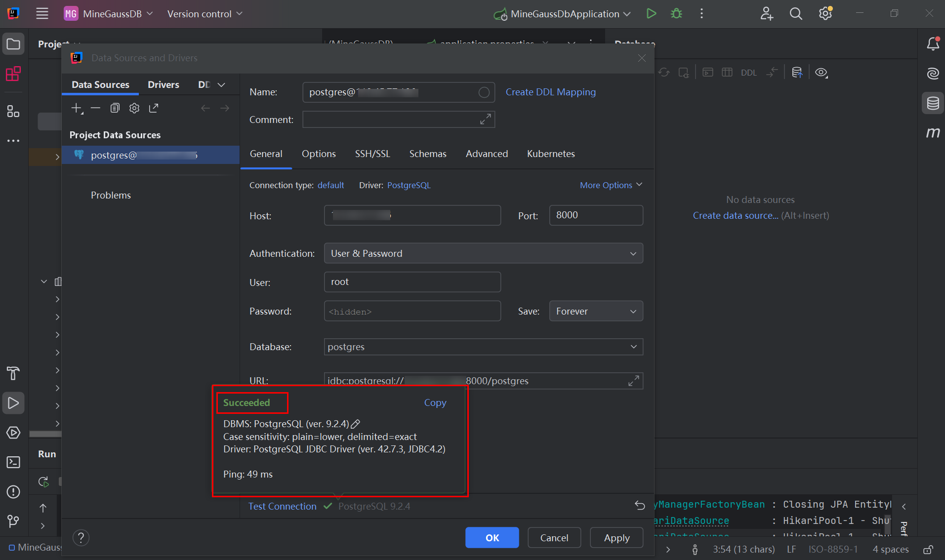The image size is (945, 560).
Task: Open Search Everywhere magnifier
Action: tap(796, 13)
